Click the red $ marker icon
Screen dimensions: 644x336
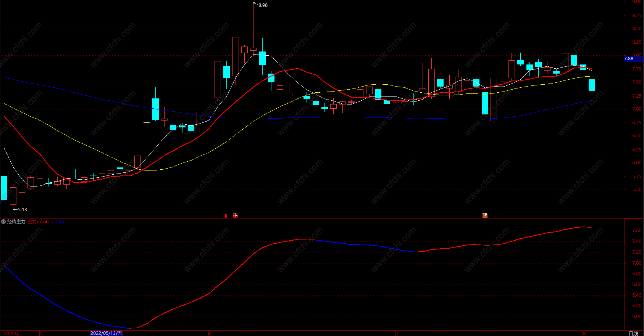coord(226,216)
